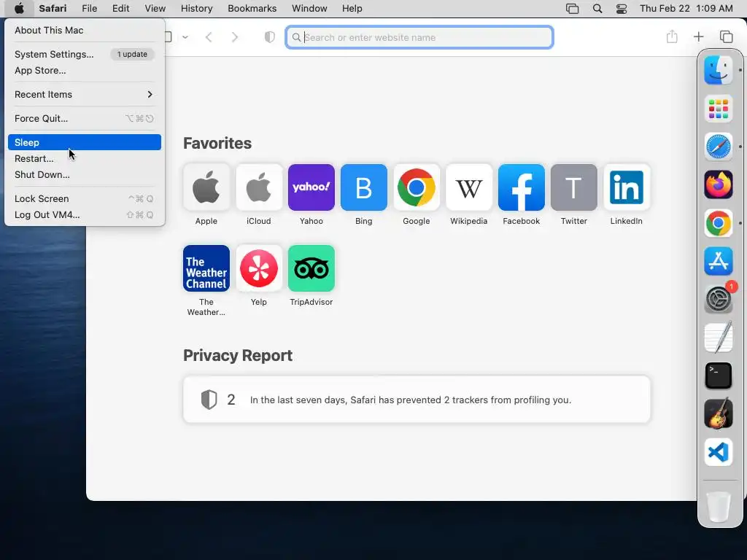Open Spotlight search in menu bar
Viewport: 747px width, 560px height.
tap(597, 9)
